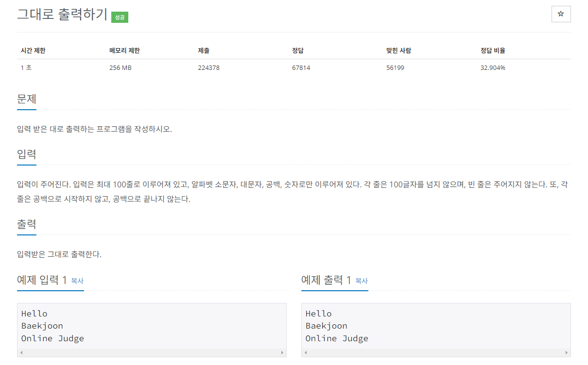Viewport: 588px width, 365px height.
Task: Click the star favorite button
Action: pyautogui.click(x=561, y=14)
